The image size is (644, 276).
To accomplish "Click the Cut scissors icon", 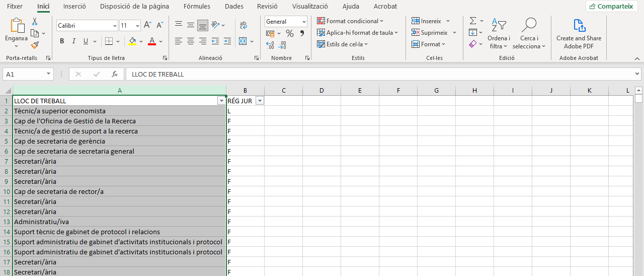I will tap(35, 22).
